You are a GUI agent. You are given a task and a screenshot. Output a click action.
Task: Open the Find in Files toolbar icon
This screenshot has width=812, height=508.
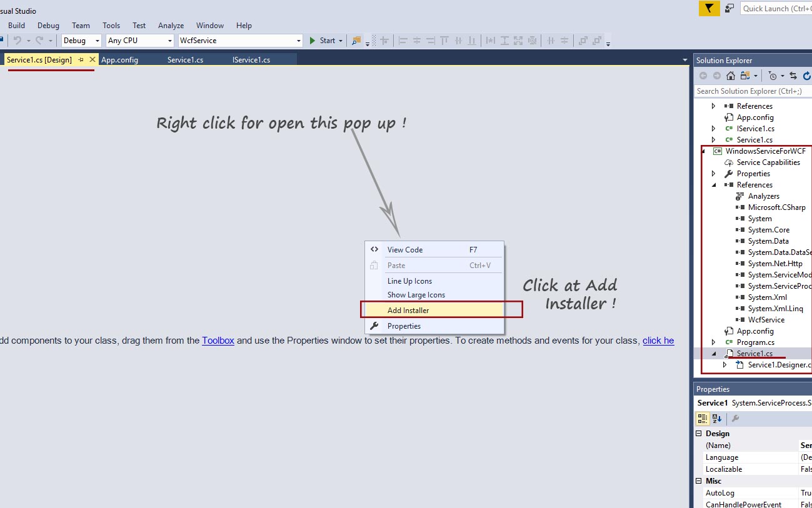(x=356, y=41)
